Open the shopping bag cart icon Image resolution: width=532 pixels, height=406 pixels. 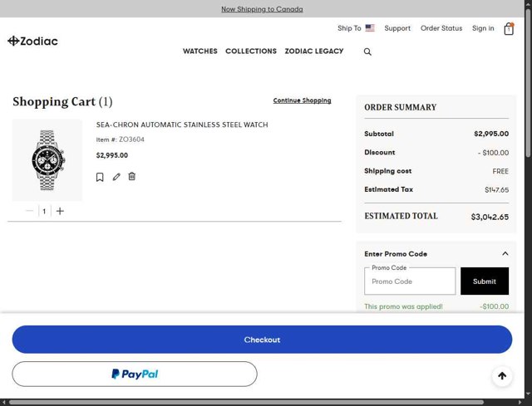509,29
